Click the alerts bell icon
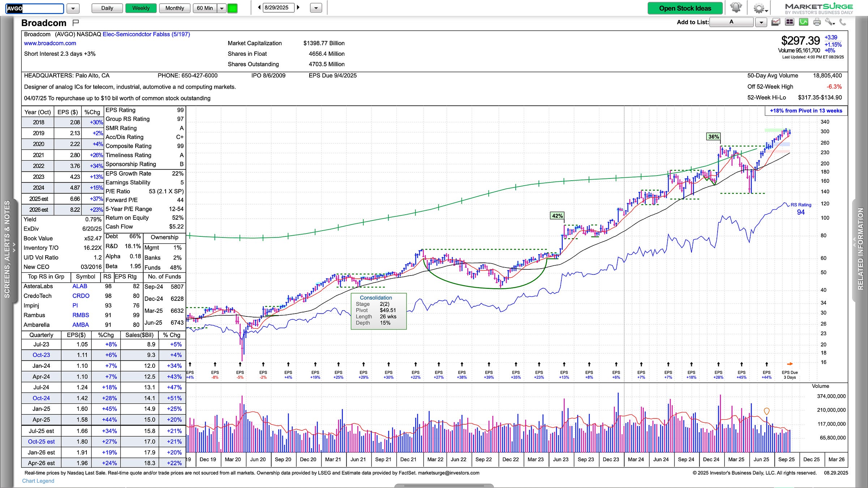Viewport: 868px width, 488px height. [x=736, y=8]
